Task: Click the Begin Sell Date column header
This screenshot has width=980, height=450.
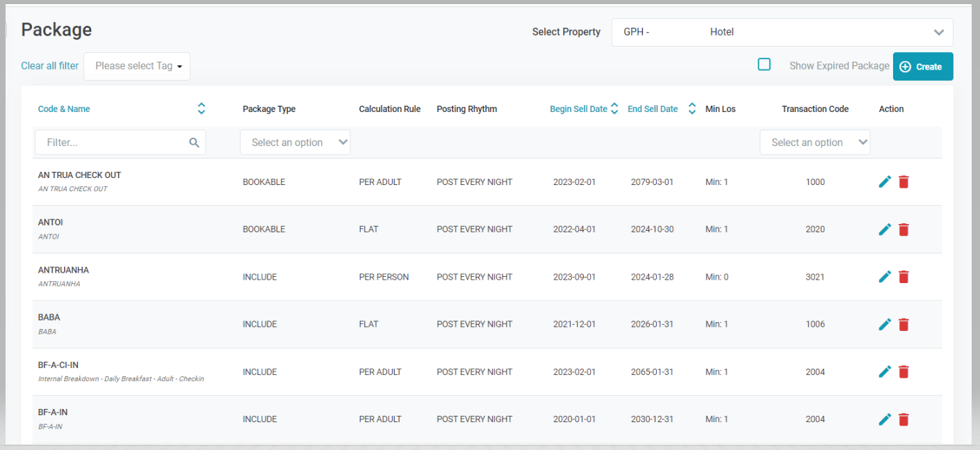Action: coord(578,109)
